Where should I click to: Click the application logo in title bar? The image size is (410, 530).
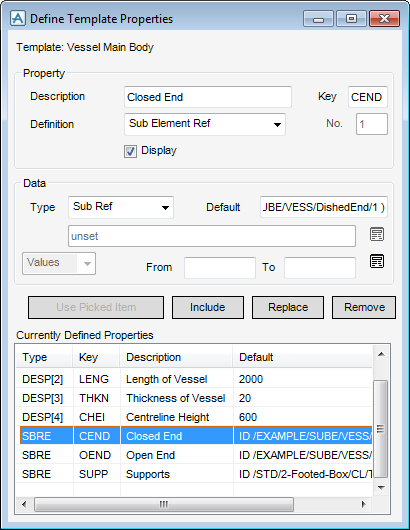18,18
